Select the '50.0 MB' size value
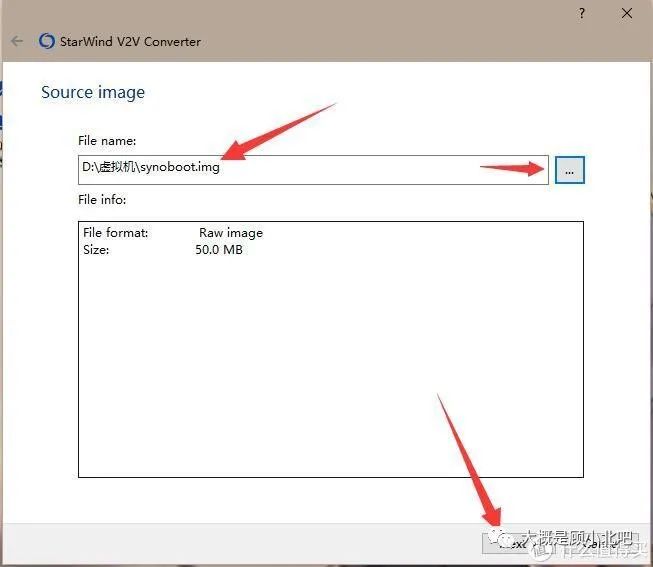 (x=219, y=250)
